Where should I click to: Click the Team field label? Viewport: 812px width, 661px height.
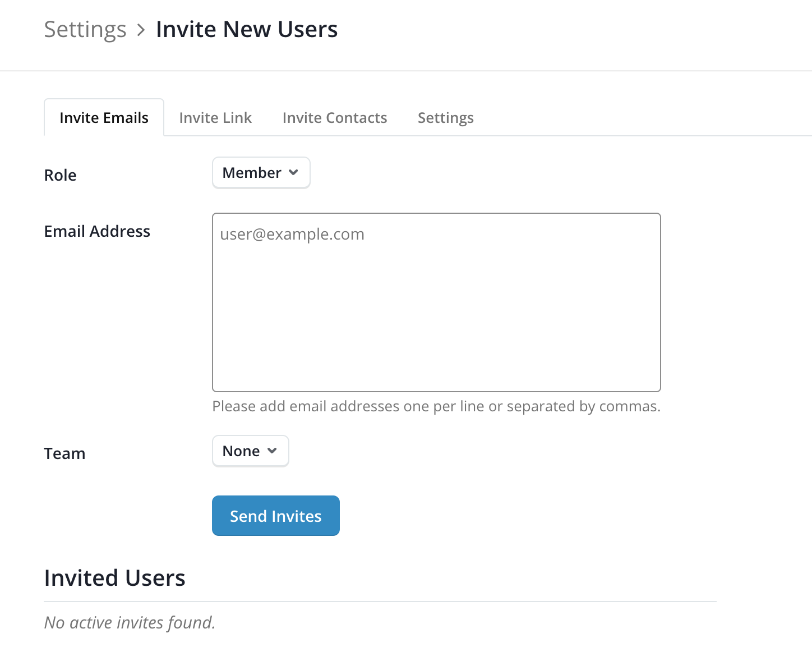pos(64,453)
